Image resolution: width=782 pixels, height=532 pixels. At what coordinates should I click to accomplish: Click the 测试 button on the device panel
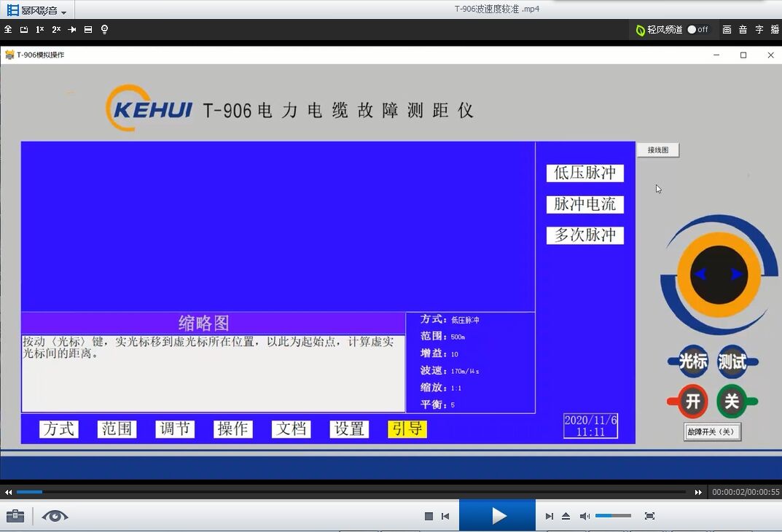coord(734,360)
